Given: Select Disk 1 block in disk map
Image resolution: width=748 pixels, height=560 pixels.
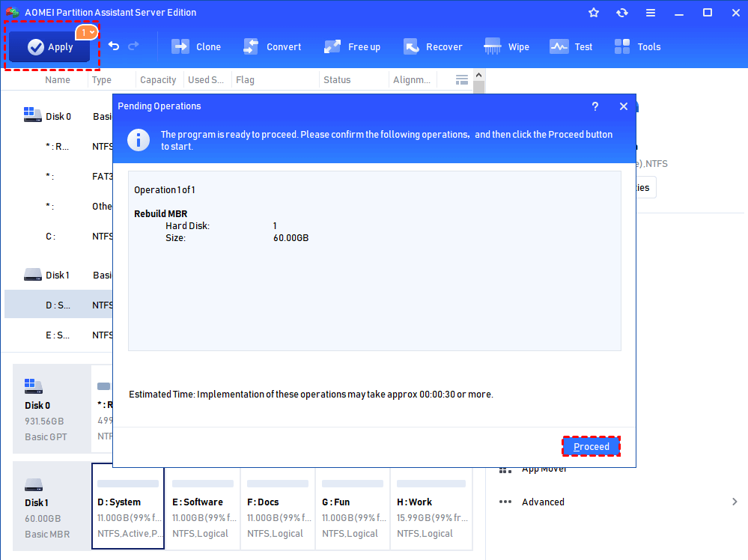Looking at the screenshot, I should (x=52, y=506).
